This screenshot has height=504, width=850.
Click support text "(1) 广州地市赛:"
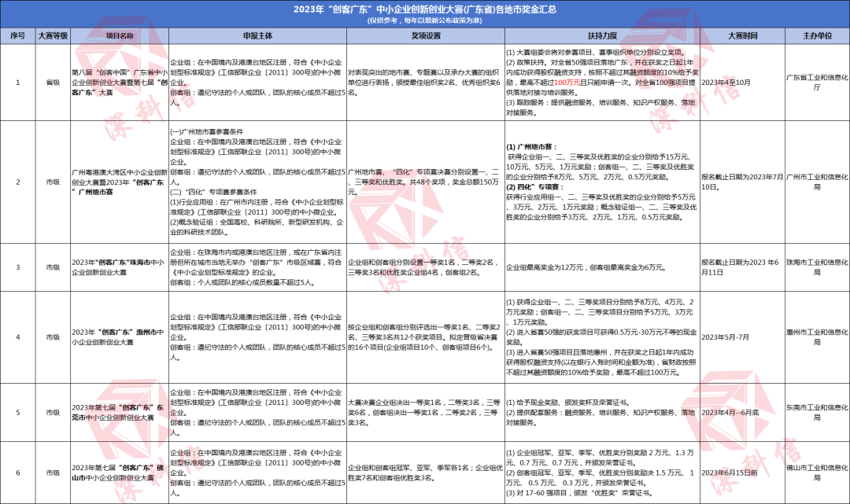point(532,147)
